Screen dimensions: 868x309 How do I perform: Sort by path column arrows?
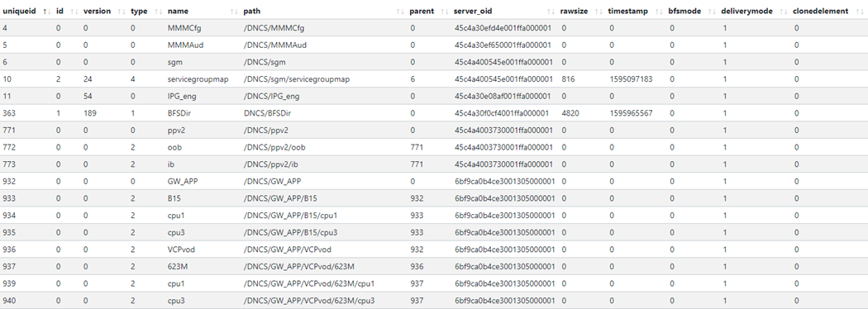400,11
